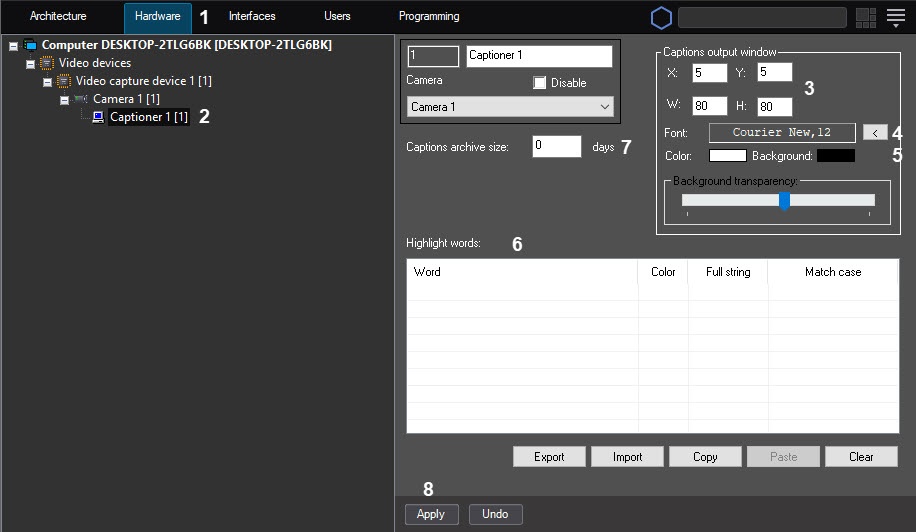This screenshot has height=532, width=916.
Task: Open the grid layout icon in header
Action: 866,17
